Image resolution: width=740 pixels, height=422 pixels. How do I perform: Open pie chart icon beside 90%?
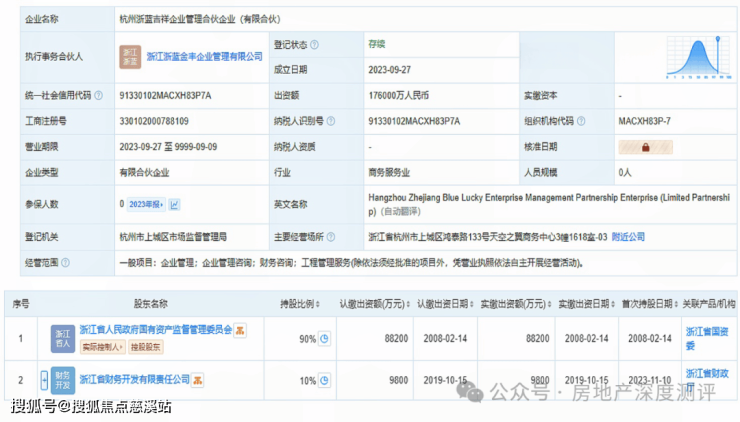(x=324, y=339)
